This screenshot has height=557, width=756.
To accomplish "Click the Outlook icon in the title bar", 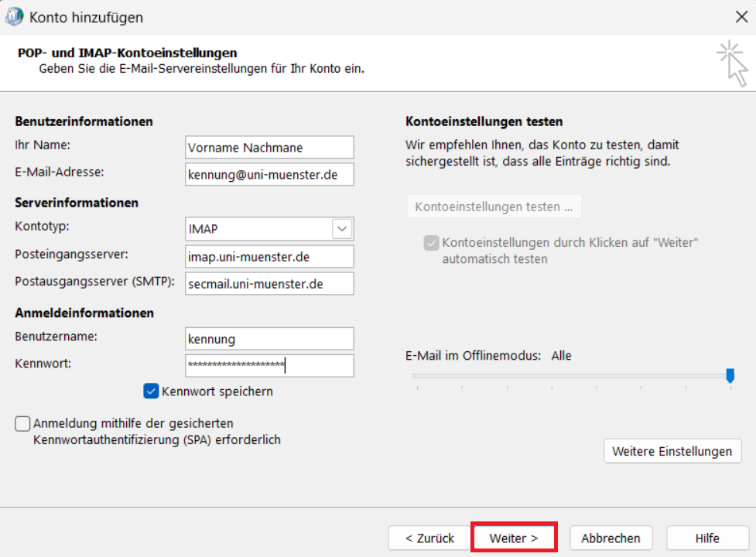I will [x=14, y=17].
